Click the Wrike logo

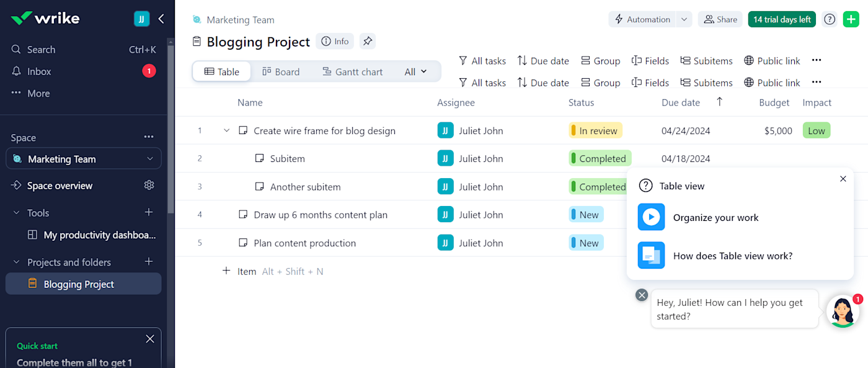(45, 18)
